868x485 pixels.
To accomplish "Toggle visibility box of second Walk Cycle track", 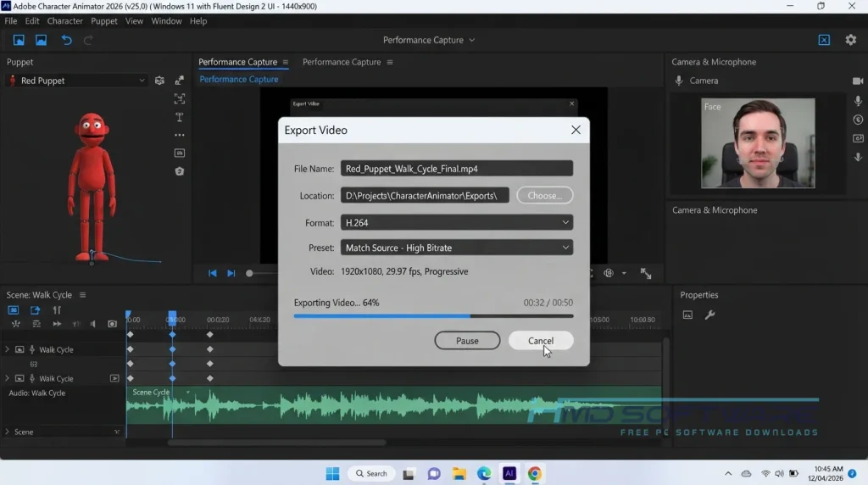I will click(19, 378).
